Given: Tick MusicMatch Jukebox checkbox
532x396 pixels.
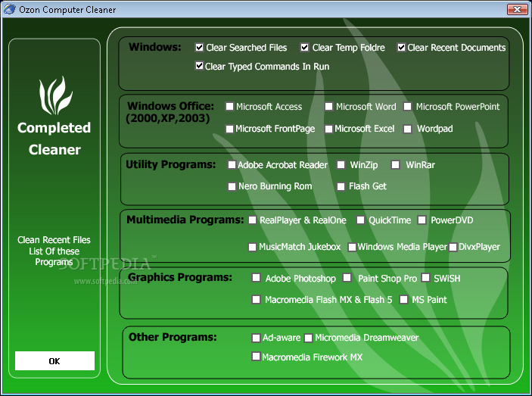Looking at the screenshot, I should (x=252, y=247).
